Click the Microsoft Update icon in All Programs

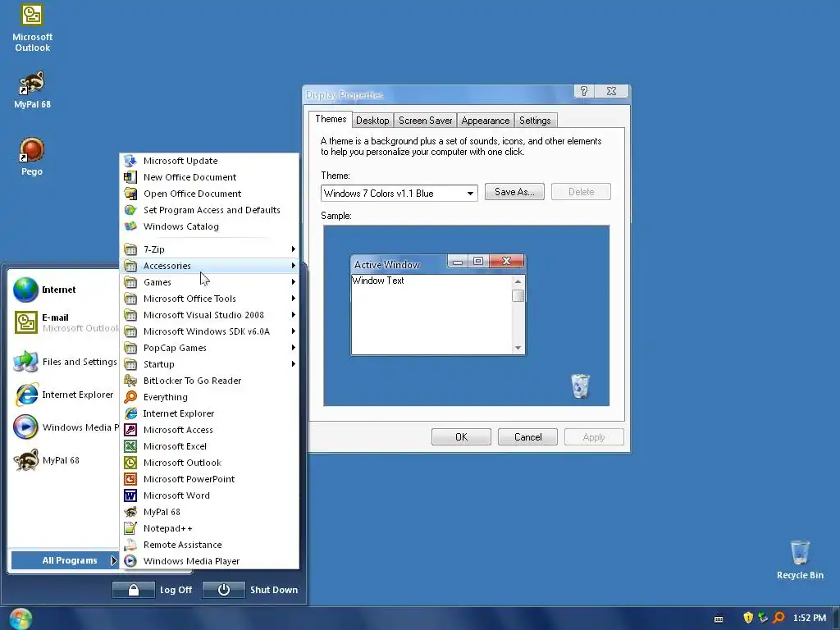point(130,161)
